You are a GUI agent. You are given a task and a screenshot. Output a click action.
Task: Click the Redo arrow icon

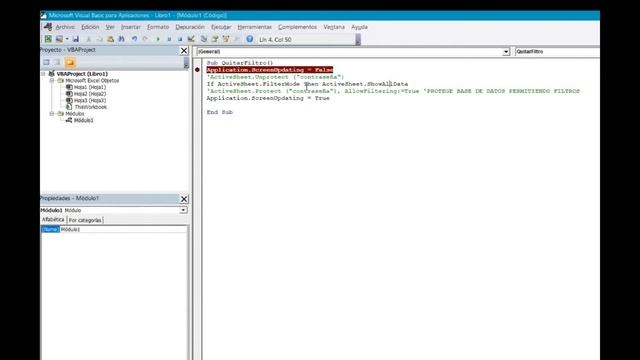(x=145, y=39)
